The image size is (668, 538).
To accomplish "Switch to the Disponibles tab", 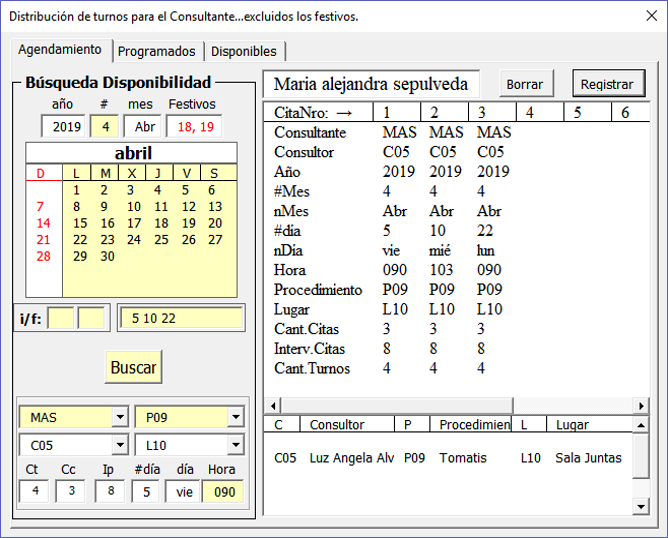I will [244, 52].
